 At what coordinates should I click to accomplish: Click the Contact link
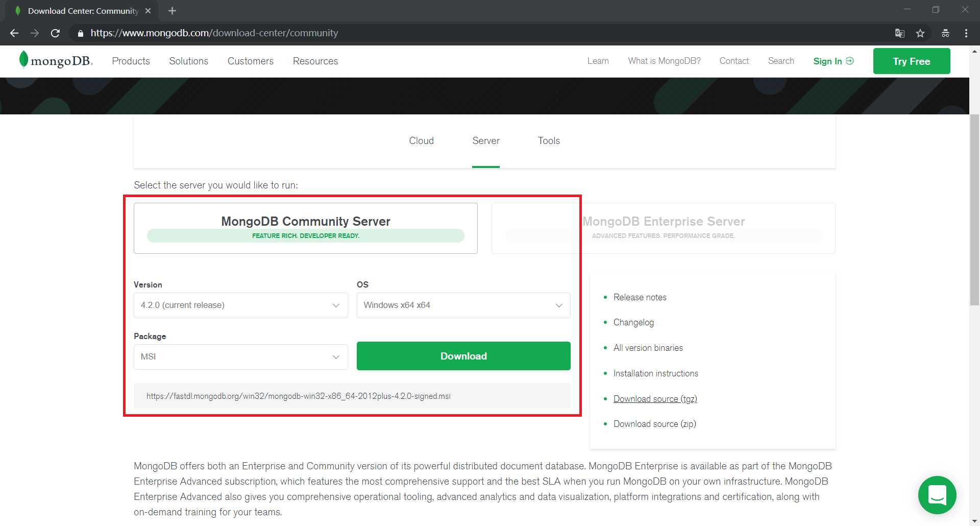[734, 61]
